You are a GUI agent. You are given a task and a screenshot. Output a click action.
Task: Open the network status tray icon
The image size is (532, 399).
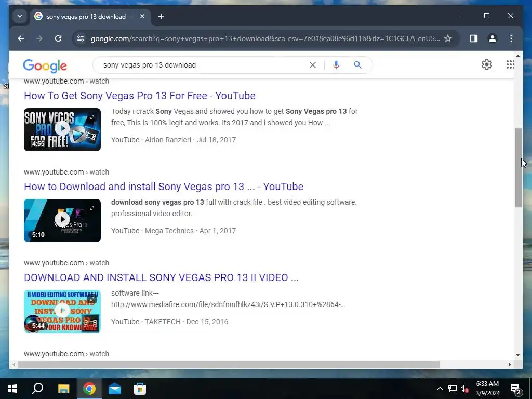tap(453, 389)
